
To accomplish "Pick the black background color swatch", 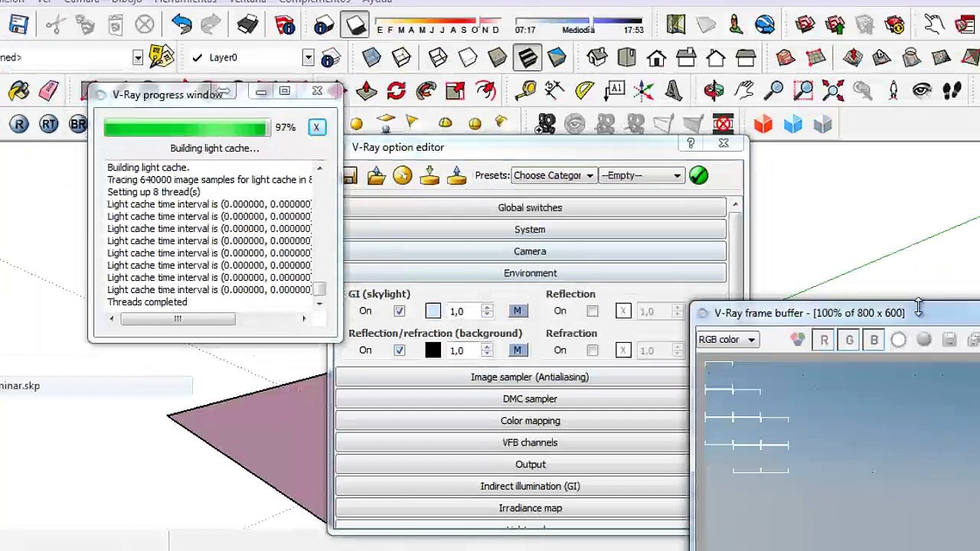I will coord(433,350).
